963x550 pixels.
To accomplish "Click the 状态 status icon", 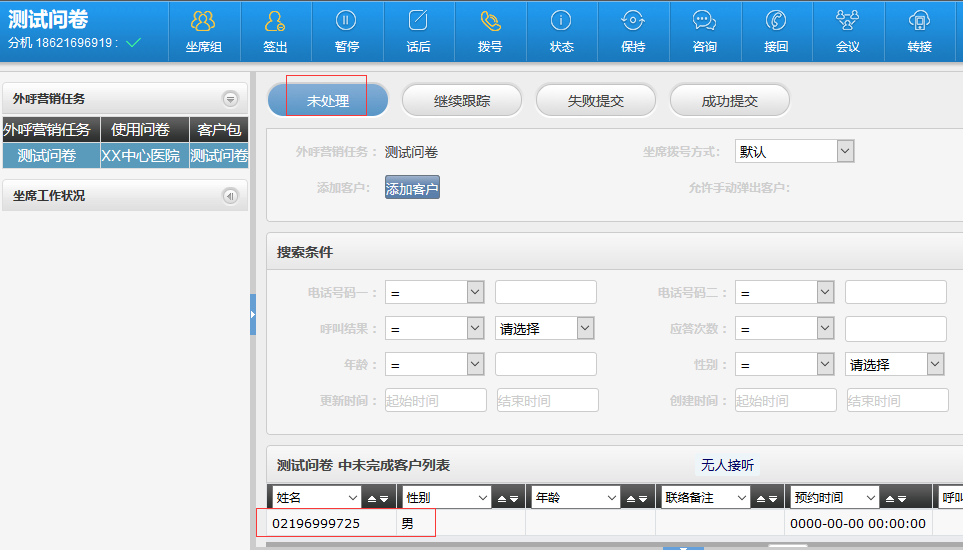I will tap(562, 21).
